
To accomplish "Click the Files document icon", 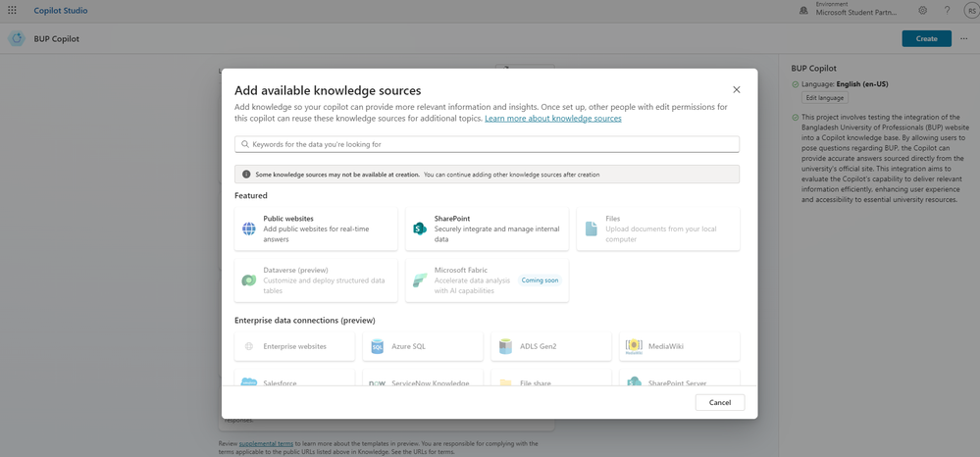I will tap(592, 228).
